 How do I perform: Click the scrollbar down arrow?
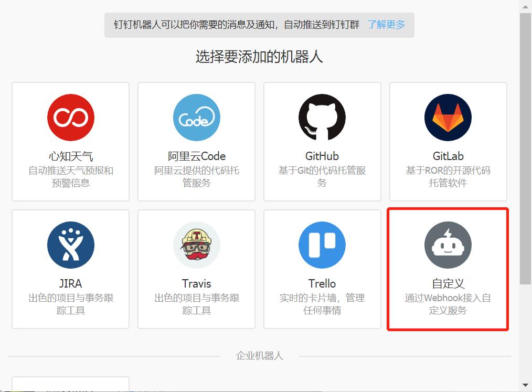526,386
